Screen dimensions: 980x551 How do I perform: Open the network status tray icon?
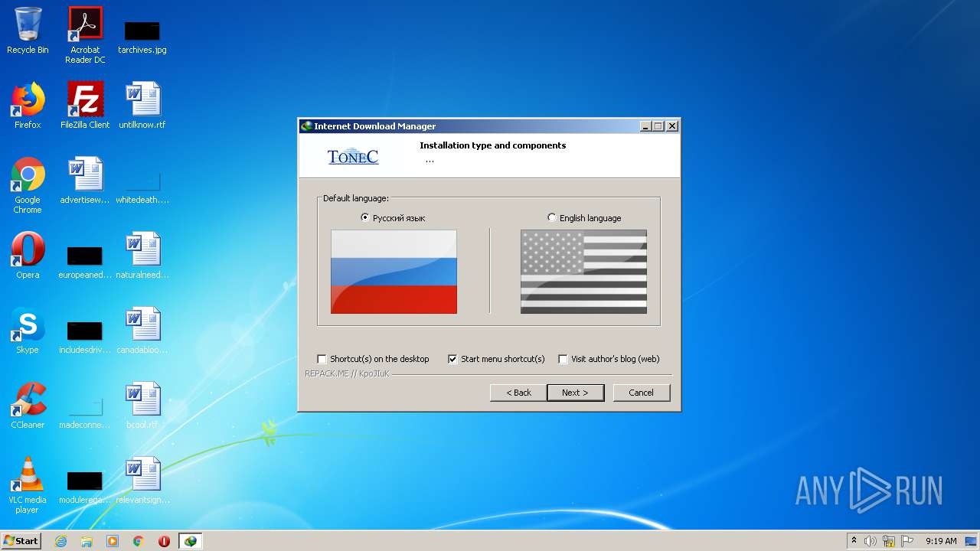pos(889,541)
